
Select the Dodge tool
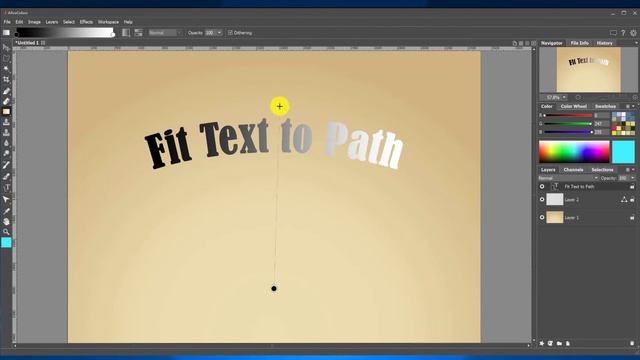pyautogui.click(x=6, y=153)
